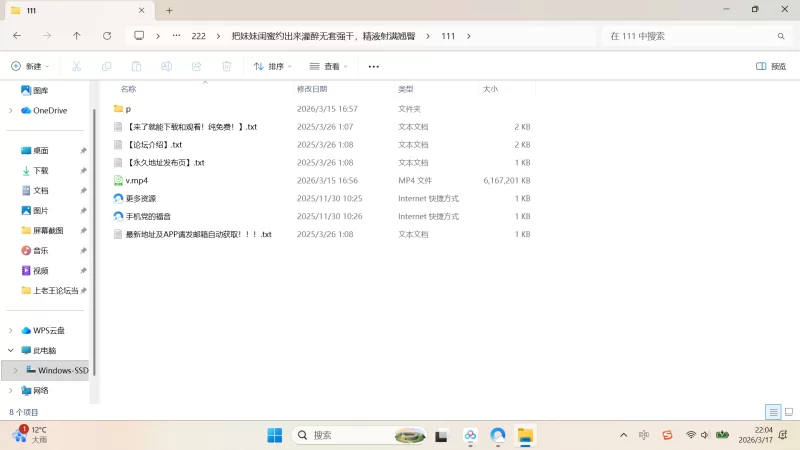Click the 新建 new button

(x=30, y=66)
